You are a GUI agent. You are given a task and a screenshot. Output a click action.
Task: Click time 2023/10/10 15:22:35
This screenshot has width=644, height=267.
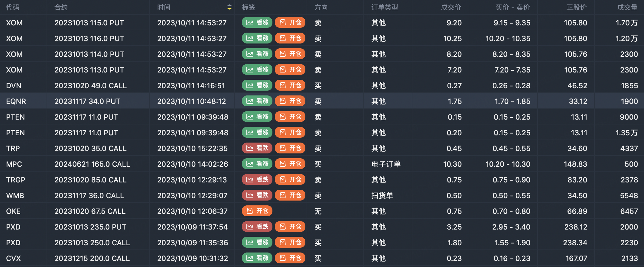(x=193, y=148)
